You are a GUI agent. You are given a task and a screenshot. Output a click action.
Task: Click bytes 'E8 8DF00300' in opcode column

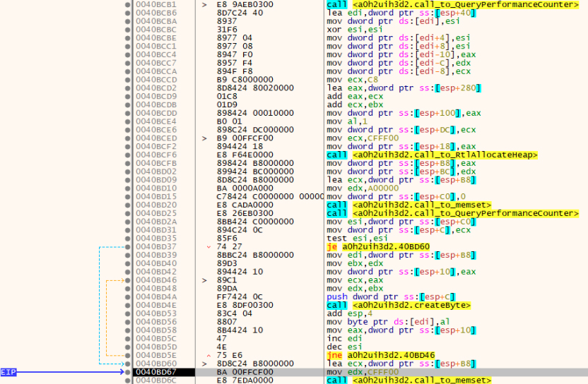(x=245, y=305)
